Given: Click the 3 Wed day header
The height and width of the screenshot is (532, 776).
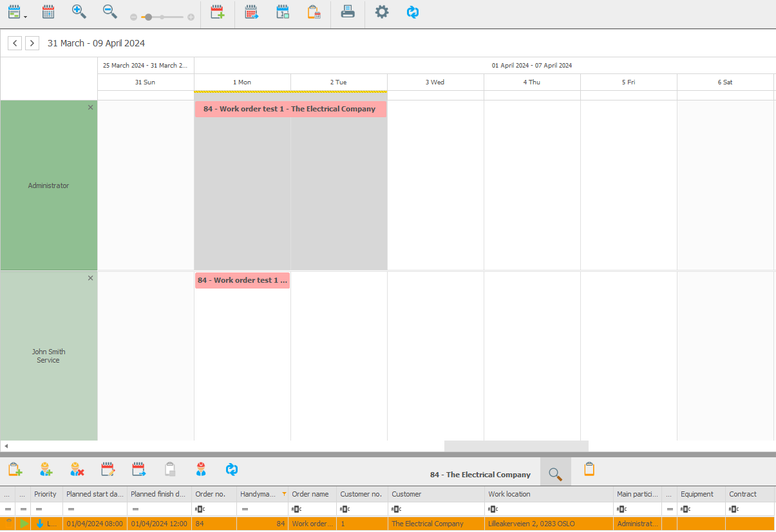Looking at the screenshot, I should (435, 82).
